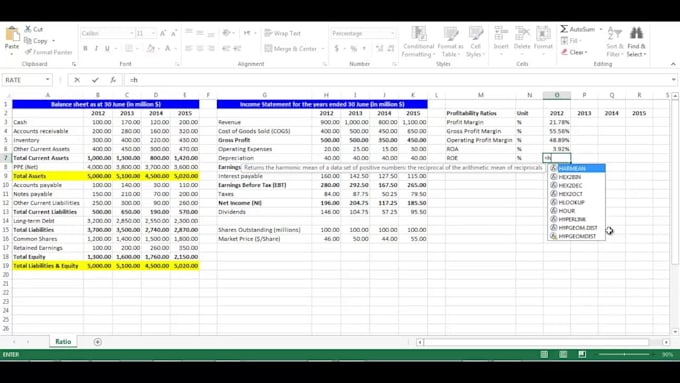Open the borders icon in Font group
Screen dimensions: 680x383
coord(129,49)
